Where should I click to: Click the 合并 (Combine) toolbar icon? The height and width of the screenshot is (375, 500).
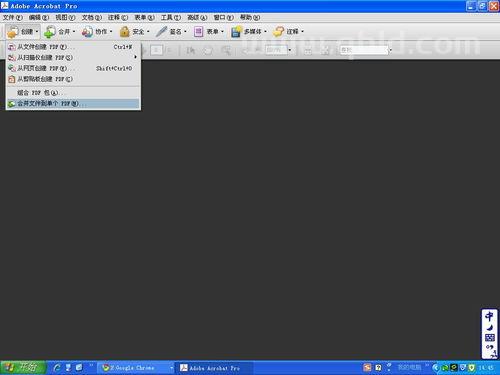(50, 32)
